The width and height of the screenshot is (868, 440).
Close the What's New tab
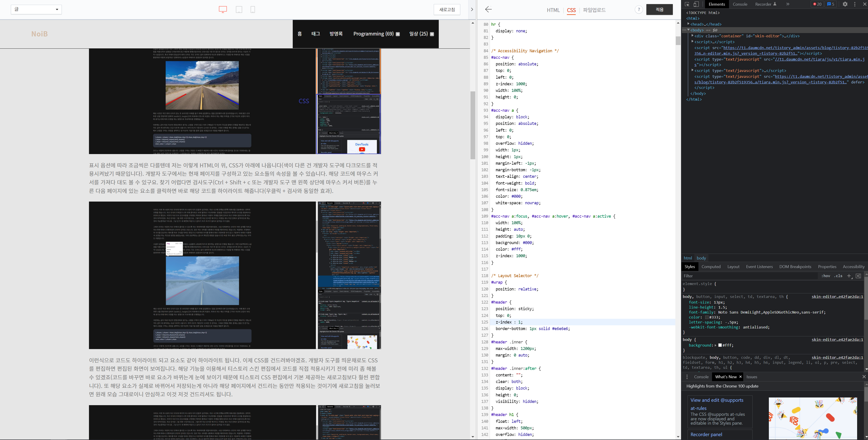740,377
